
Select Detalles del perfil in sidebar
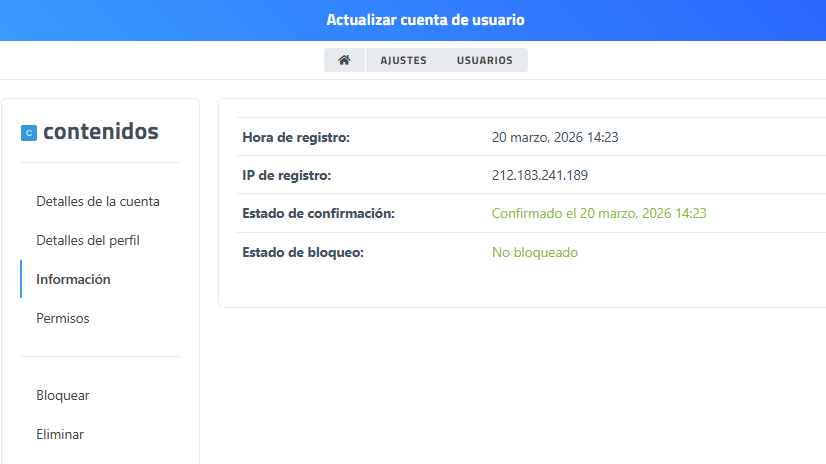click(88, 240)
